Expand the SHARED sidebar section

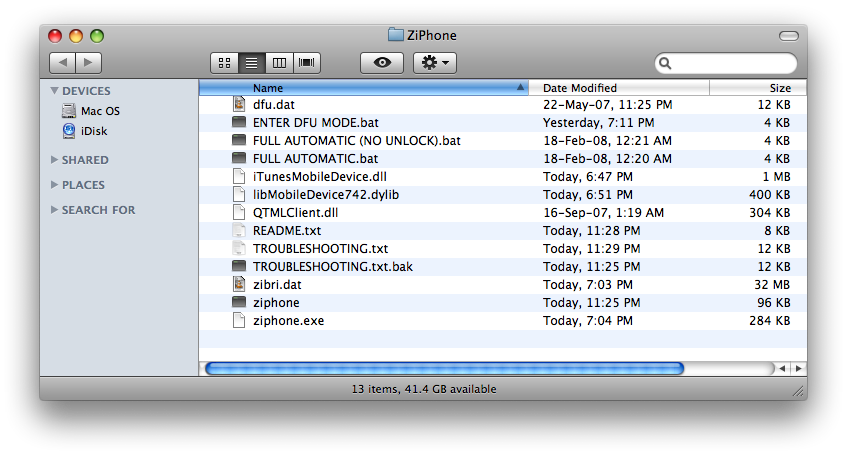54,160
